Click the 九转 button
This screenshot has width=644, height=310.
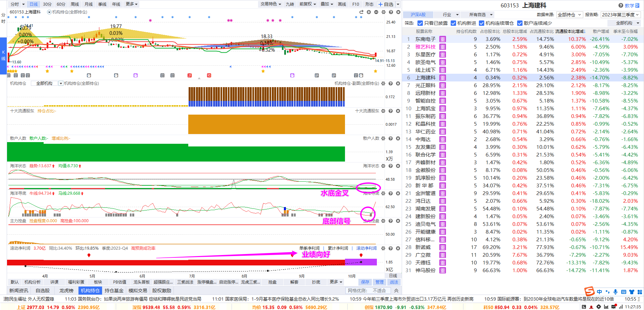point(290,4)
